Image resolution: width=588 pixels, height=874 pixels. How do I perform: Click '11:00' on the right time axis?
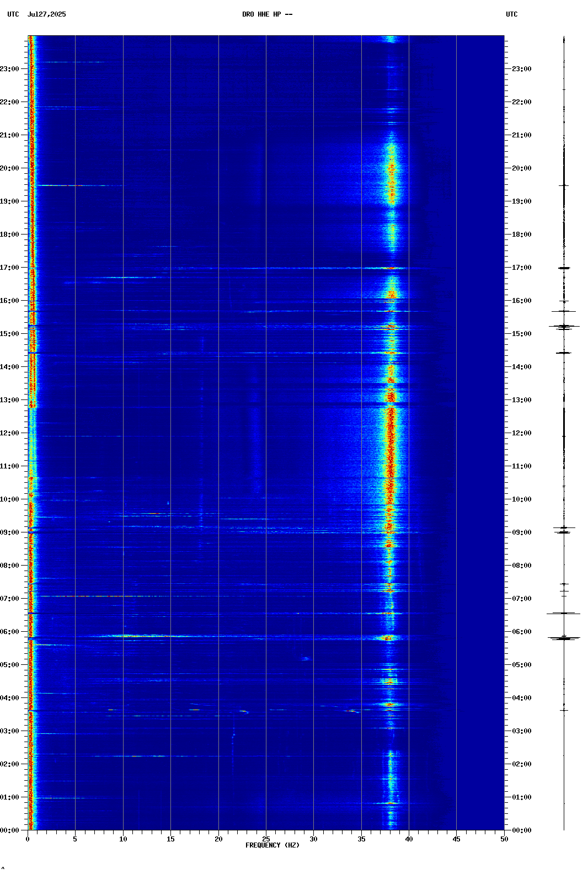[x=522, y=466]
